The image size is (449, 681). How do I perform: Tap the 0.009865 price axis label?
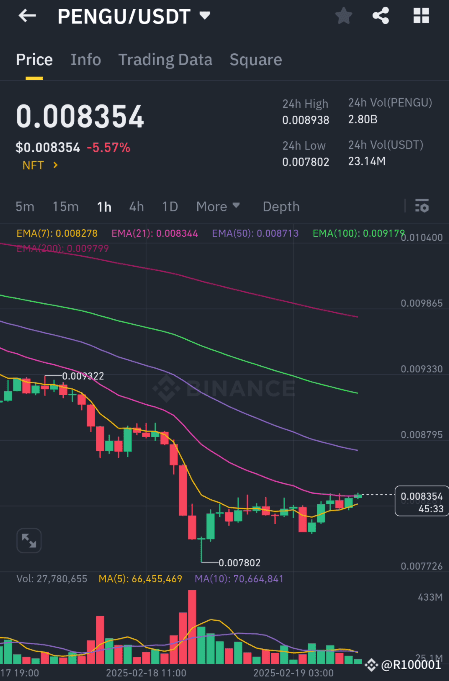[x=421, y=303]
